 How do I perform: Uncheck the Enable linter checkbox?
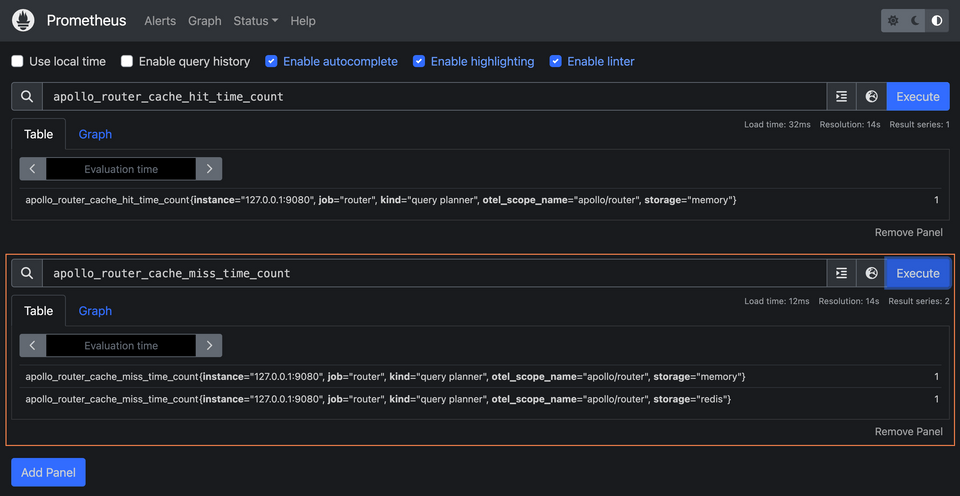555,61
